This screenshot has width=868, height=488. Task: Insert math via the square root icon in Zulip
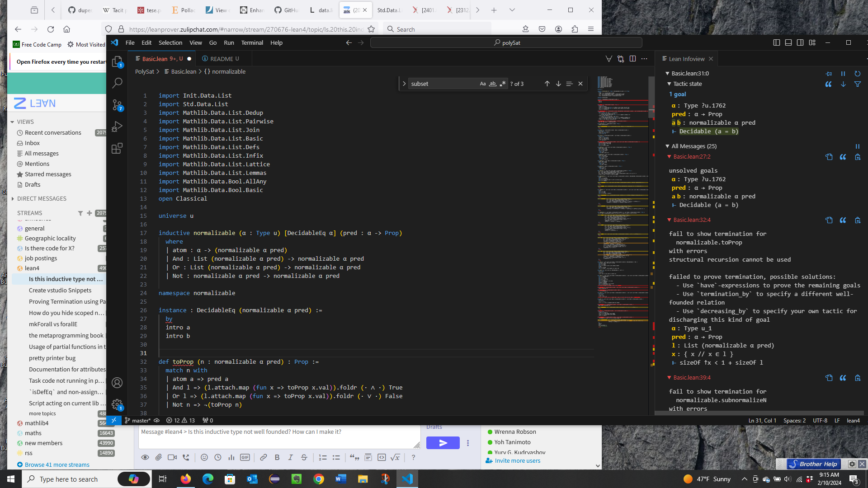tap(396, 458)
